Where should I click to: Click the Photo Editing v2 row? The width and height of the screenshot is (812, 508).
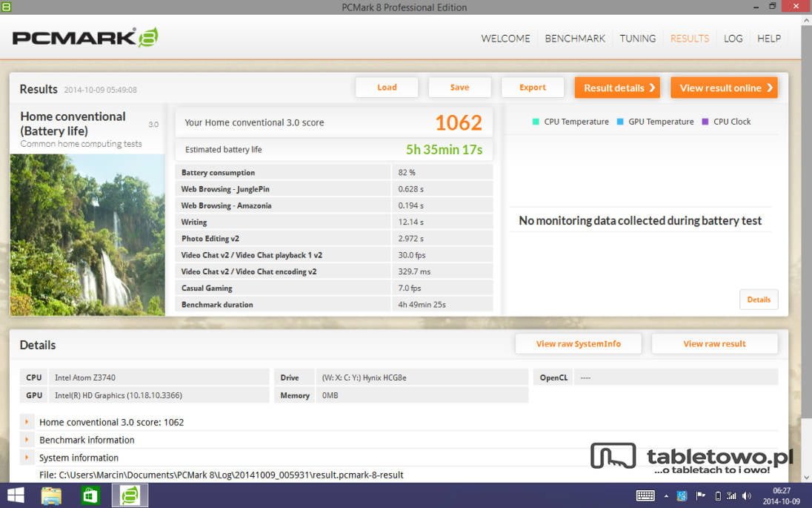pyautogui.click(x=334, y=239)
